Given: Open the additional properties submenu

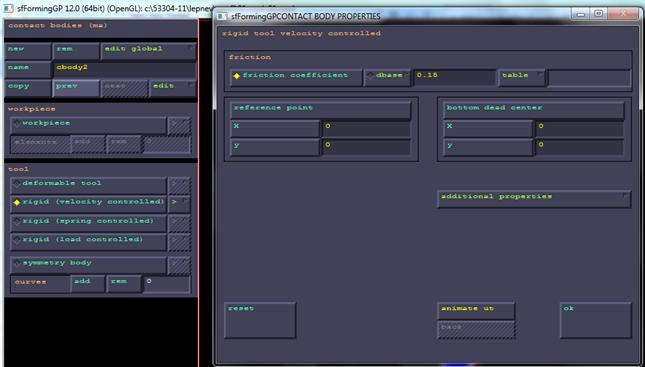Looking at the screenshot, I should [534, 199].
